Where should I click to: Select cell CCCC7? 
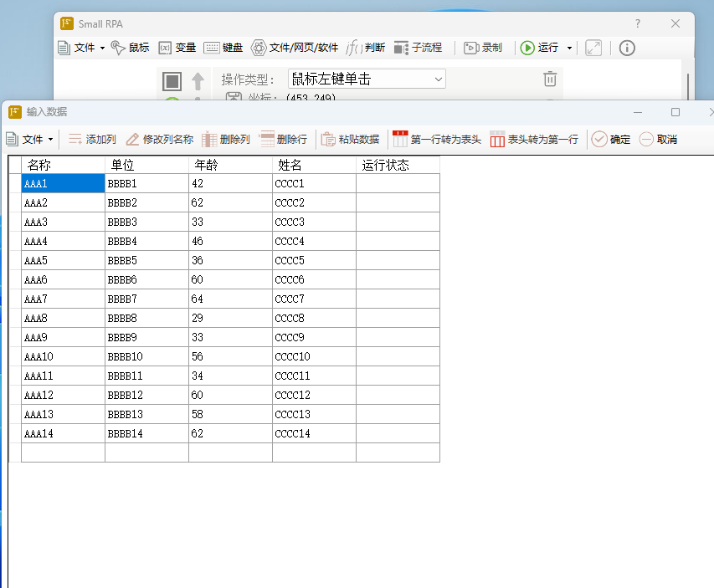[x=314, y=299]
